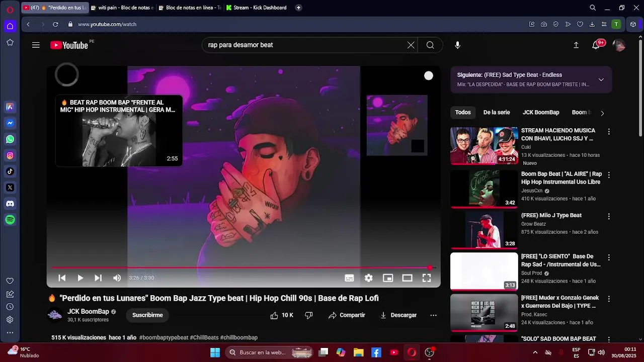Open X (Twitter) in Opera sidebar
644x362 pixels.
click(x=10, y=188)
